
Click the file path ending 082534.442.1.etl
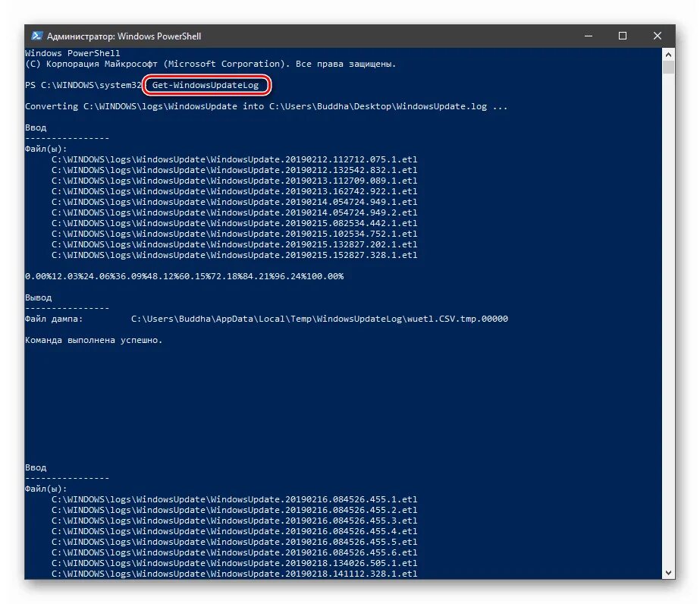pos(234,223)
